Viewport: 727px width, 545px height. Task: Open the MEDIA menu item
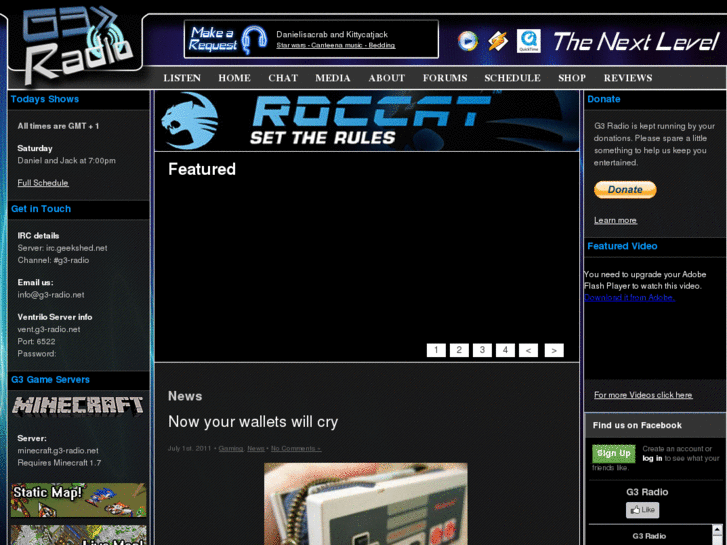click(332, 78)
